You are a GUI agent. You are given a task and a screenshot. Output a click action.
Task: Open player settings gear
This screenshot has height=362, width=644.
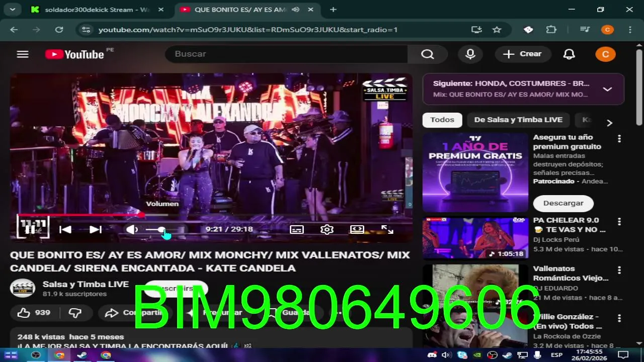[x=327, y=229]
